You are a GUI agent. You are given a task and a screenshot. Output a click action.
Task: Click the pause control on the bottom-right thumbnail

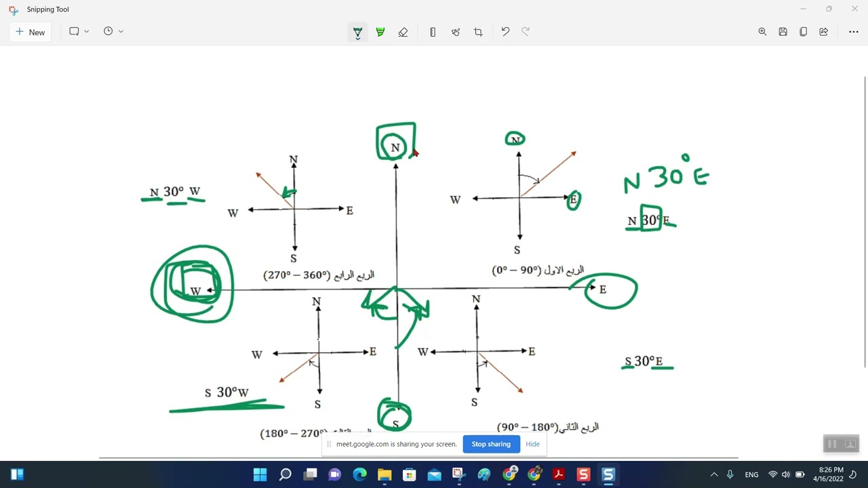tap(832, 444)
